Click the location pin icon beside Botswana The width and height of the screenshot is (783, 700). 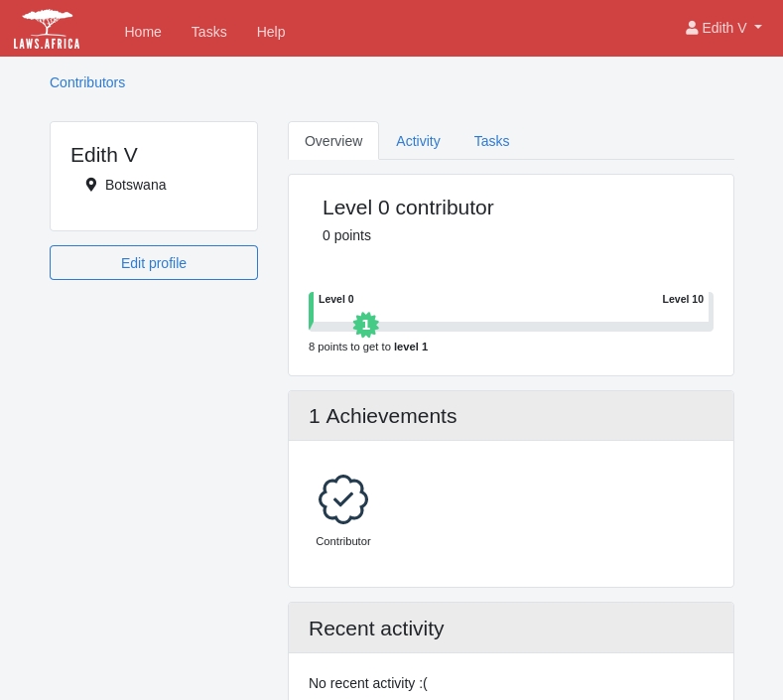[x=91, y=185]
